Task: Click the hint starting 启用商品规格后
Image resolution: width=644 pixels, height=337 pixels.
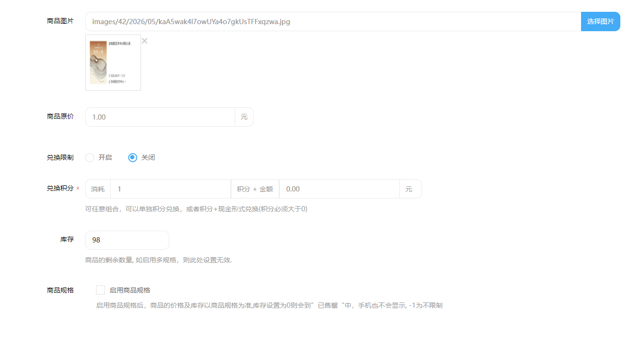Action: 269,305
